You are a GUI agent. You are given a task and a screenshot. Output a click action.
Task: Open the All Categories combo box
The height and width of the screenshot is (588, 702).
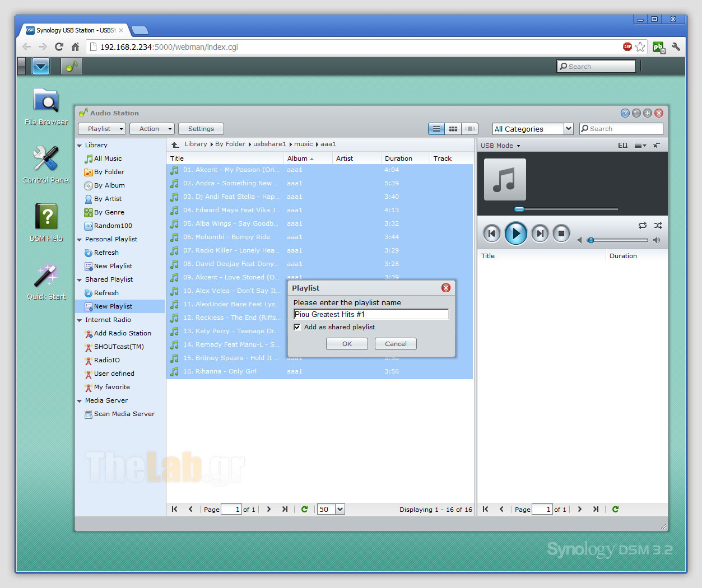[533, 129]
